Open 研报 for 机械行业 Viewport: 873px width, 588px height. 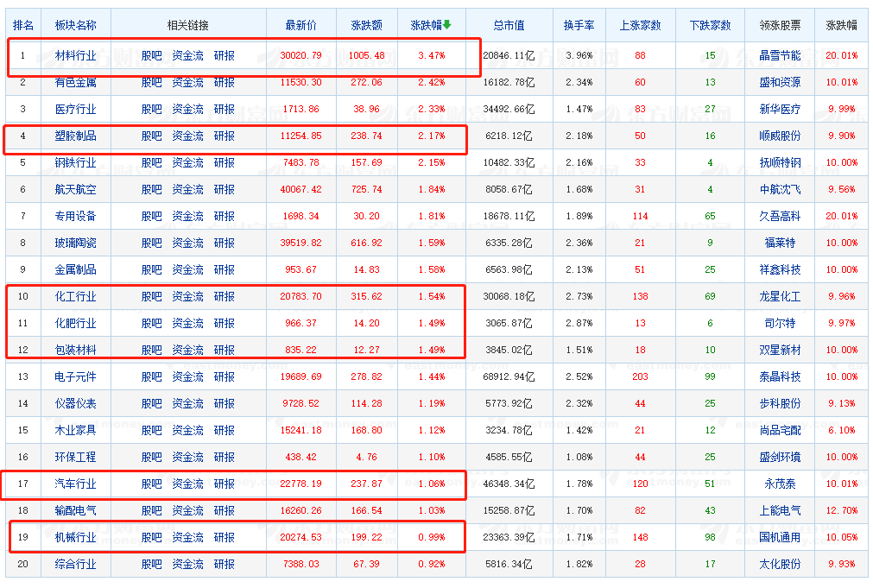click(x=225, y=538)
